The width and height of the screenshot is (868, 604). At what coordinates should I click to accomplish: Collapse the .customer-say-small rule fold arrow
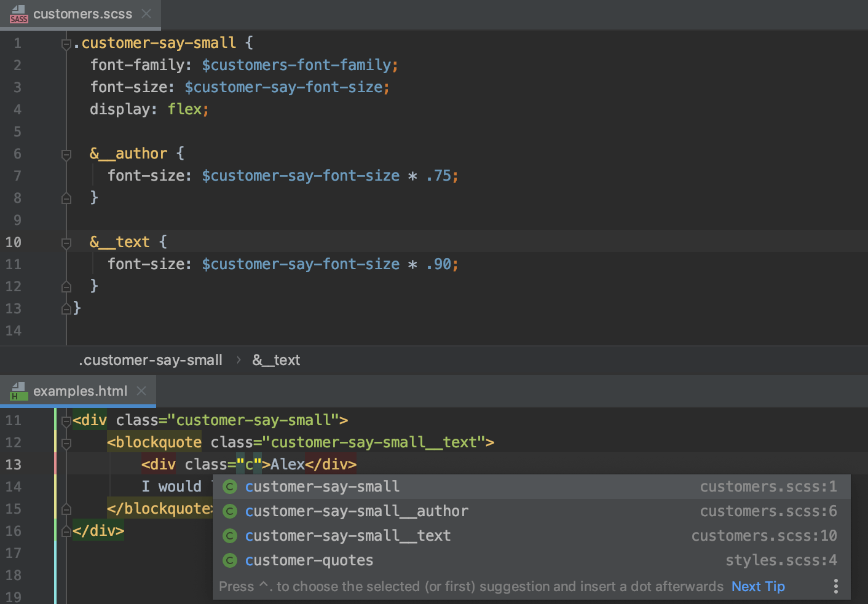(x=66, y=43)
